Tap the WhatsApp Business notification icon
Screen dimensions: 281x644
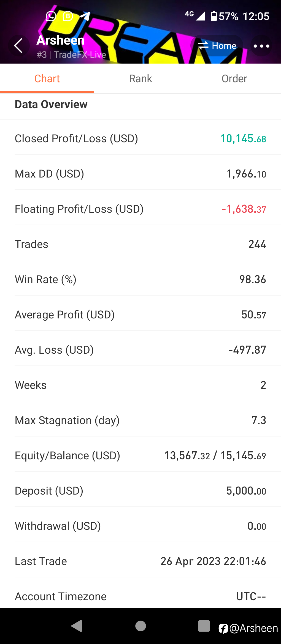click(68, 16)
